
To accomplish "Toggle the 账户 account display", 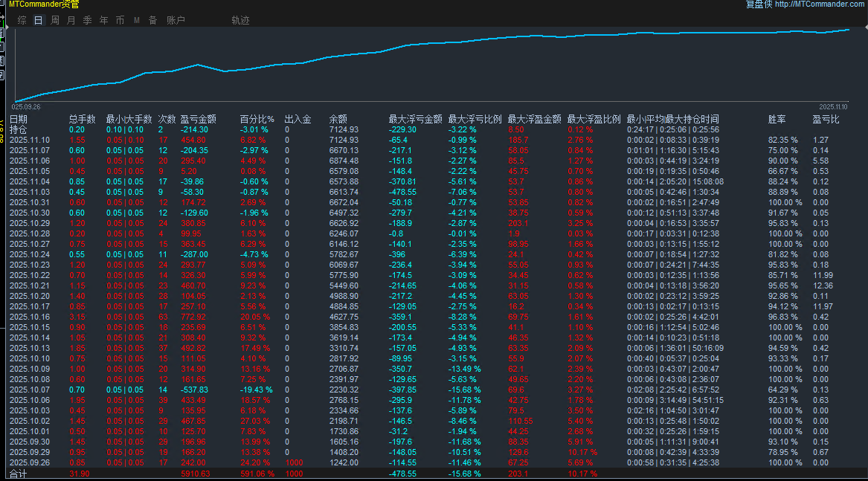I will (176, 20).
